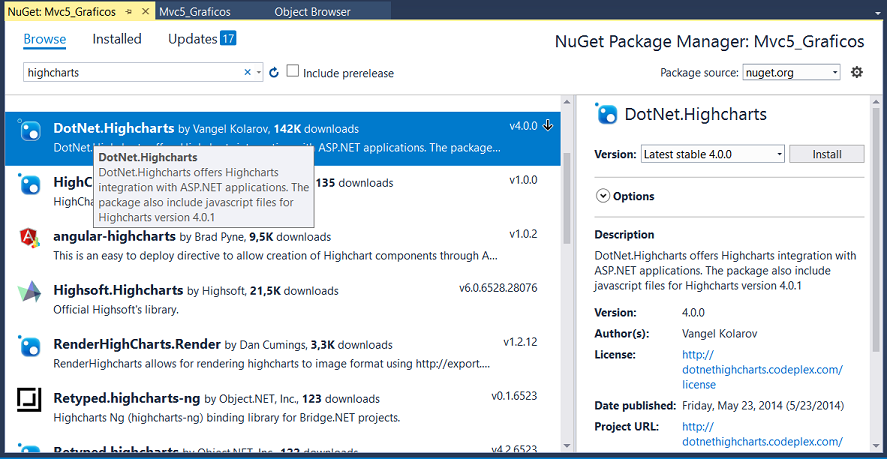Viewport: 887px width, 459px height.
Task: Click the Vangel Kolarov author value
Action: [720, 333]
